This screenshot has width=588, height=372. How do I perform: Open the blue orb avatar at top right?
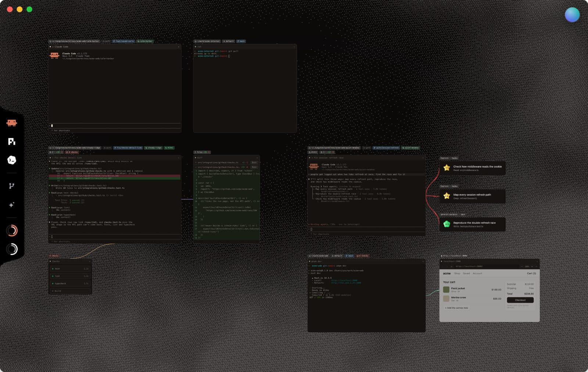pyautogui.click(x=572, y=15)
